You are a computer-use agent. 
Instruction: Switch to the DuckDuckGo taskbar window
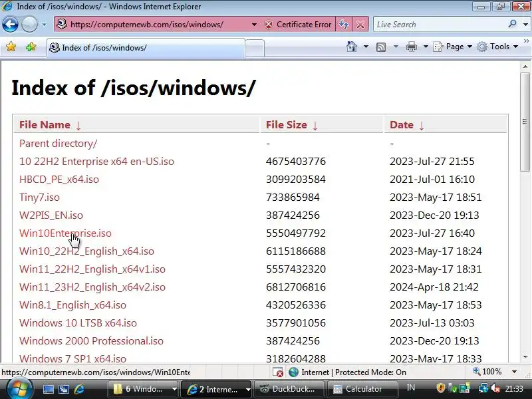coord(289,389)
